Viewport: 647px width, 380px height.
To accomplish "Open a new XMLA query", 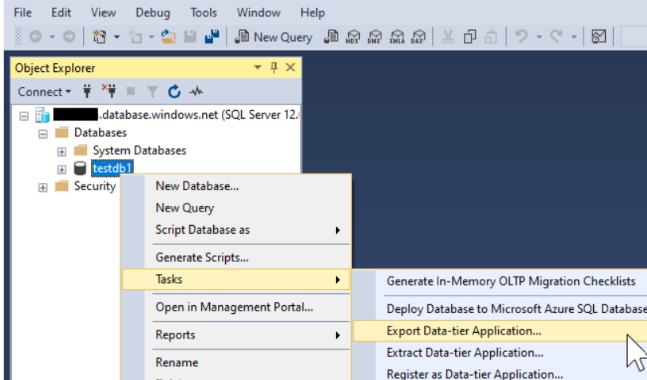I will coord(397,37).
